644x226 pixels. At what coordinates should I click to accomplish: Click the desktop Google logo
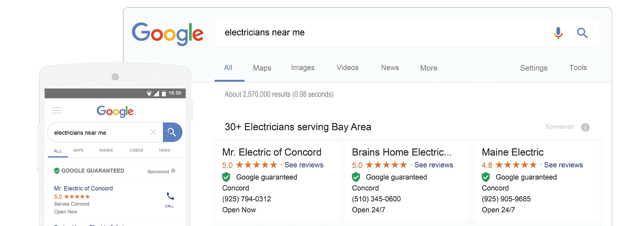click(167, 33)
